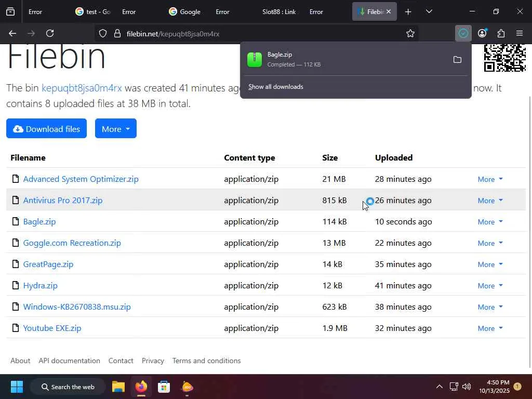The width and height of the screenshot is (532, 399).
Task: Expand More for Advanced System Optimizer.zip
Action: click(x=490, y=179)
